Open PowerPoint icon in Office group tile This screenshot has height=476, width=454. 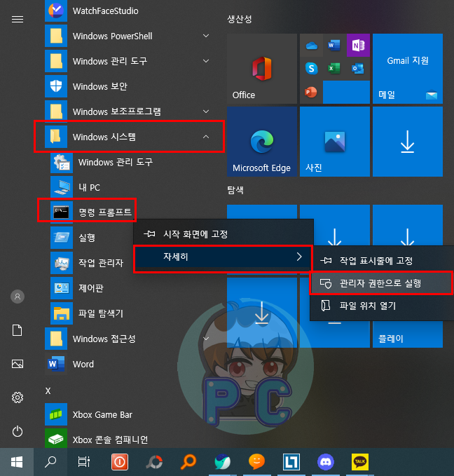coord(311,92)
